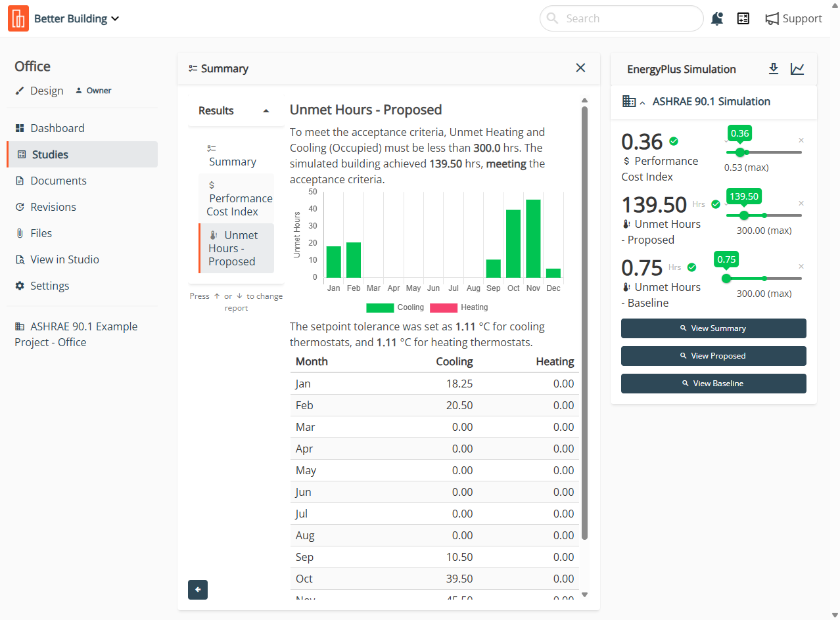Remove the Performance Cost Index slider with X

pos(801,140)
